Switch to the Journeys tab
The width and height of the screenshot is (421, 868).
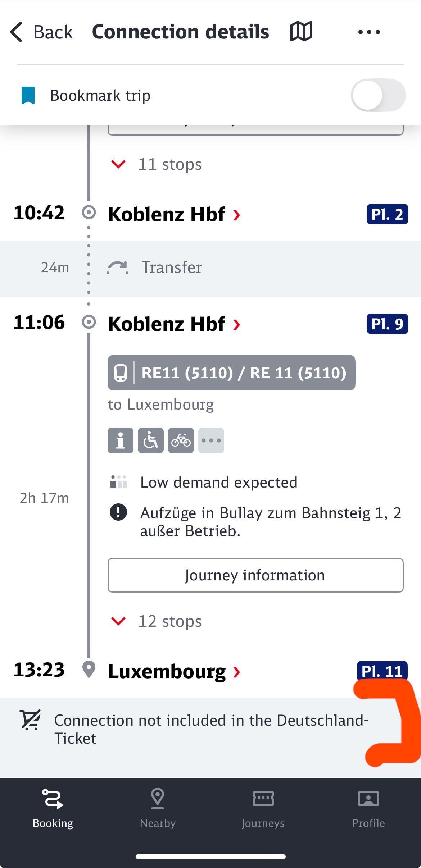pyautogui.click(x=263, y=808)
